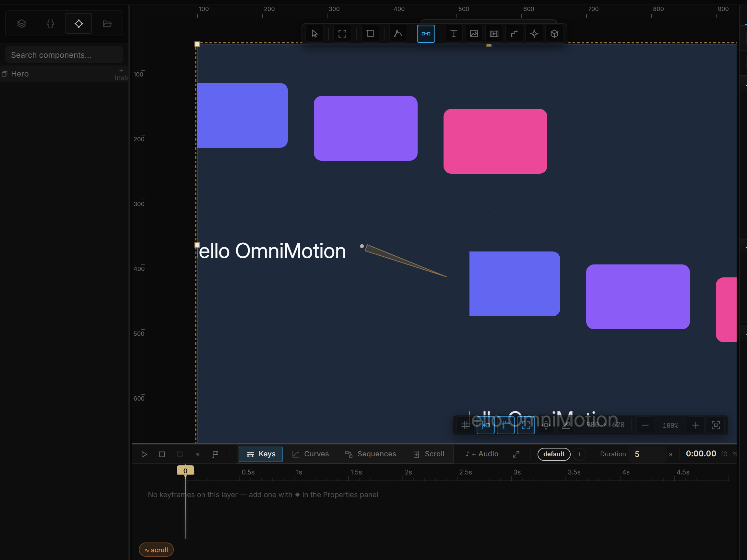Select the top pink rectangle
The height and width of the screenshot is (560, 747).
pyautogui.click(x=495, y=141)
